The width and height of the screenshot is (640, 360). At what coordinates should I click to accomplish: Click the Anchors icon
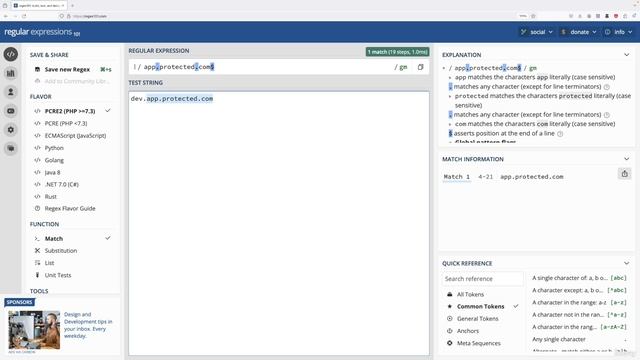(x=449, y=331)
